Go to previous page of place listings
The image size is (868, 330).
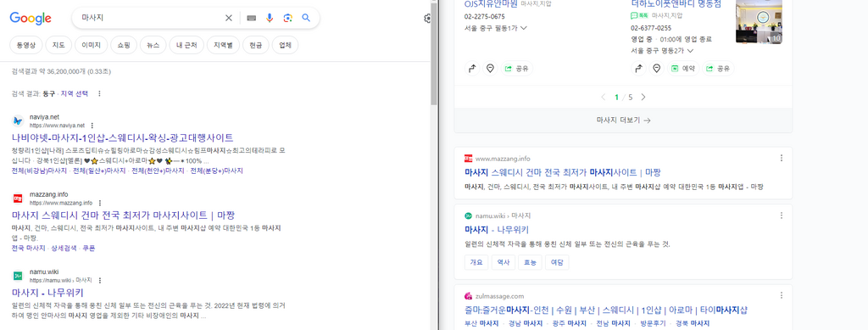click(x=604, y=97)
